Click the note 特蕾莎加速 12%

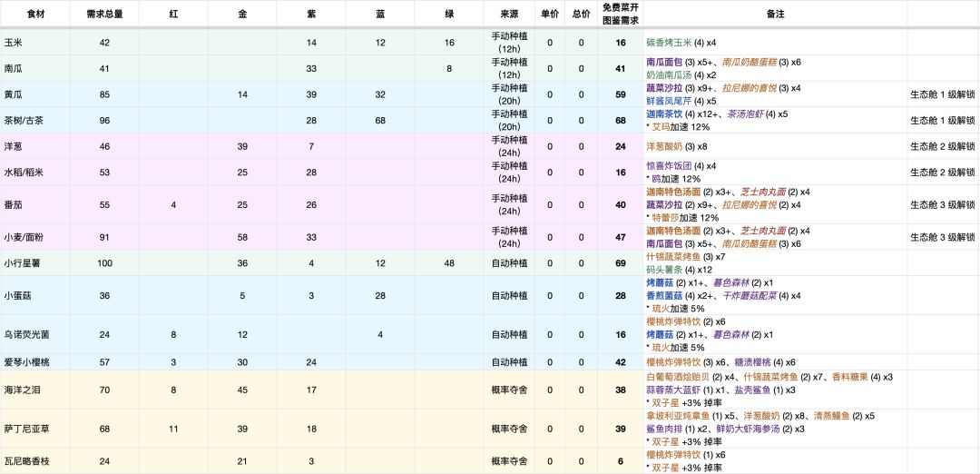(x=682, y=218)
